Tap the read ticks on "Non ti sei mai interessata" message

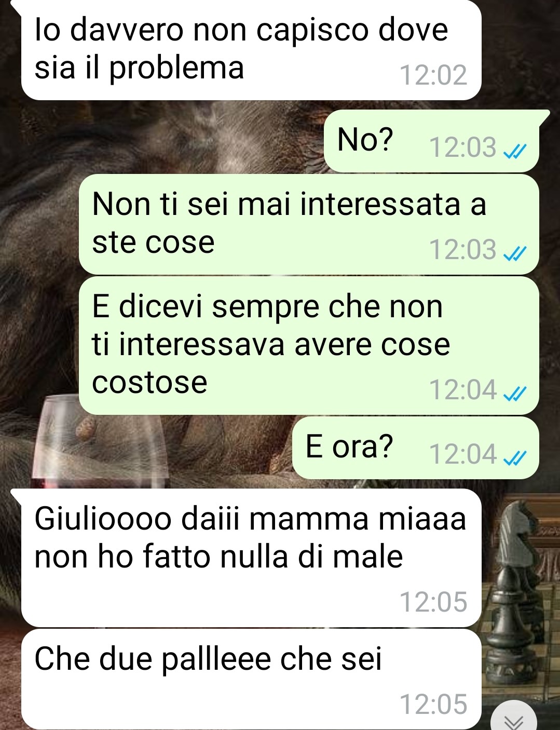(x=516, y=253)
